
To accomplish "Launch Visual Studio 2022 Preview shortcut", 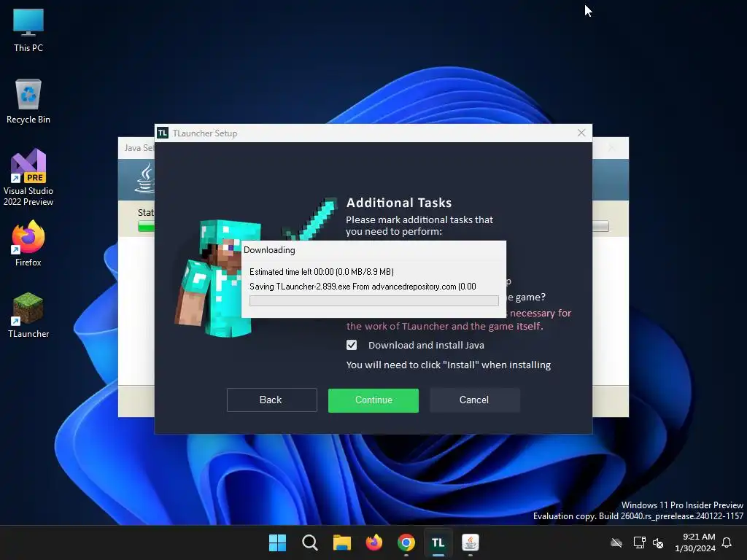I will click(x=28, y=177).
